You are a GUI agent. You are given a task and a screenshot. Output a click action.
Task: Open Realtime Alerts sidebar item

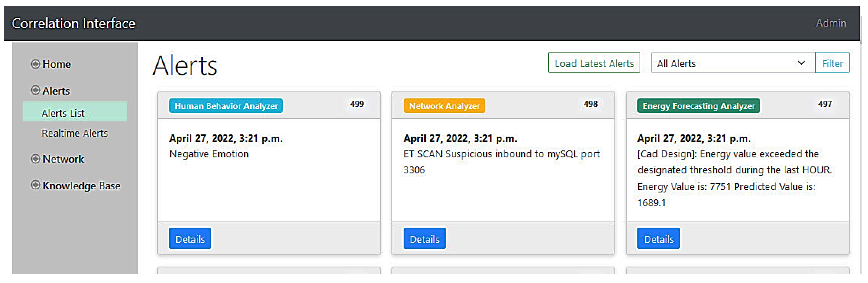(x=74, y=133)
